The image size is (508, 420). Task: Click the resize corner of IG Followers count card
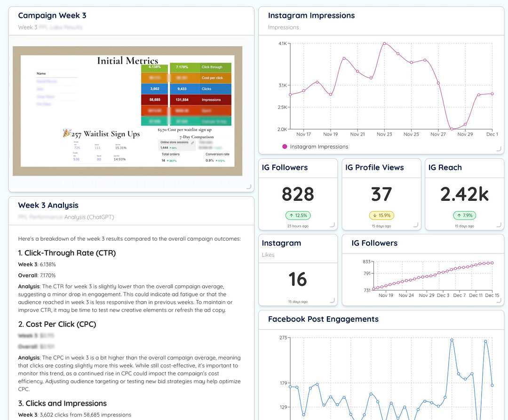tap(333, 225)
